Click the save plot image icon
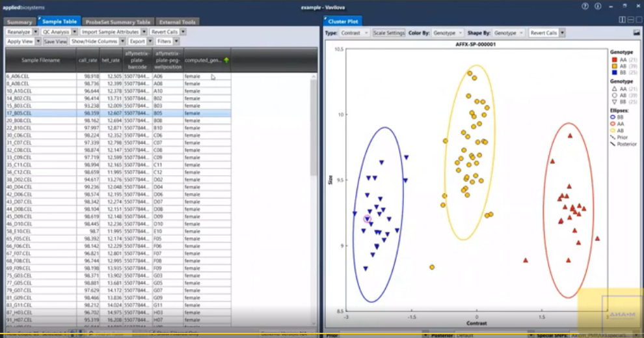This screenshot has height=338, width=644. (636, 33)
